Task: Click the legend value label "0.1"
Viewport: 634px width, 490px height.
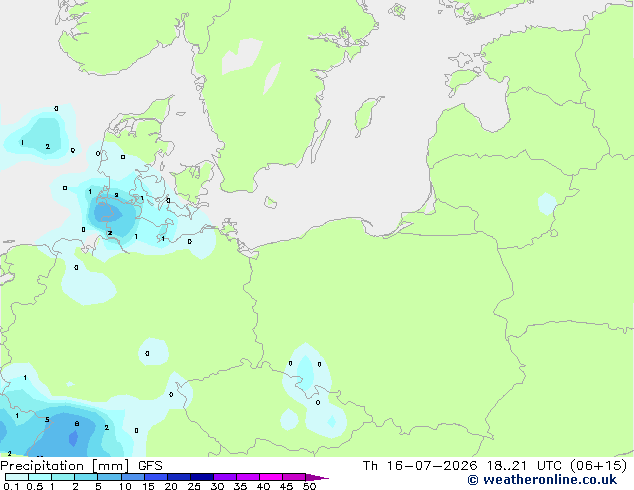Action: [x=11, y=486]
